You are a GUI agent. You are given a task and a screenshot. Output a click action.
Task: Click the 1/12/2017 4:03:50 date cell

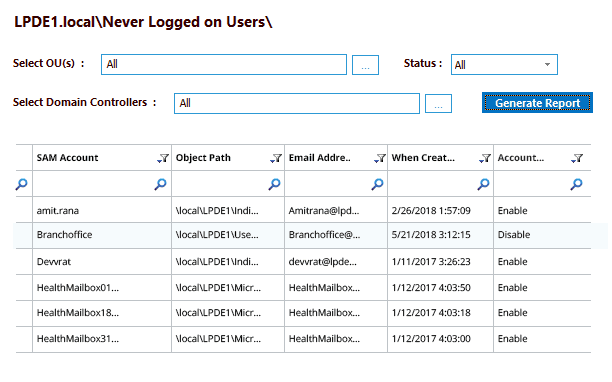click(x=440, y=288)
